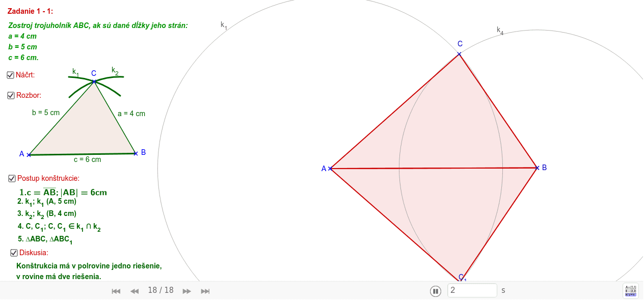This screenshot has height=300, width=644.
Task: Jump to first construction step
Action: pyautogui.click(x=116, y=291)
